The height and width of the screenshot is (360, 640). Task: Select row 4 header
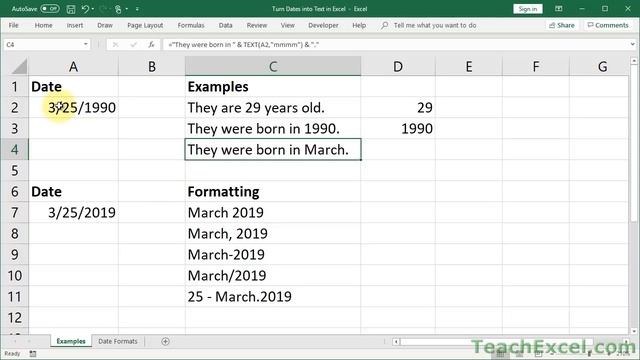pos(15,149)
